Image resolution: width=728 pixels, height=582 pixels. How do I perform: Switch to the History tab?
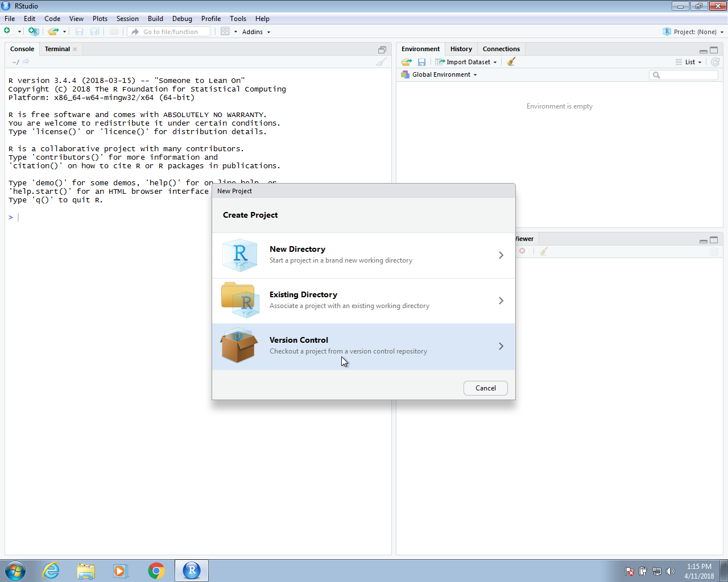(461, 49)
